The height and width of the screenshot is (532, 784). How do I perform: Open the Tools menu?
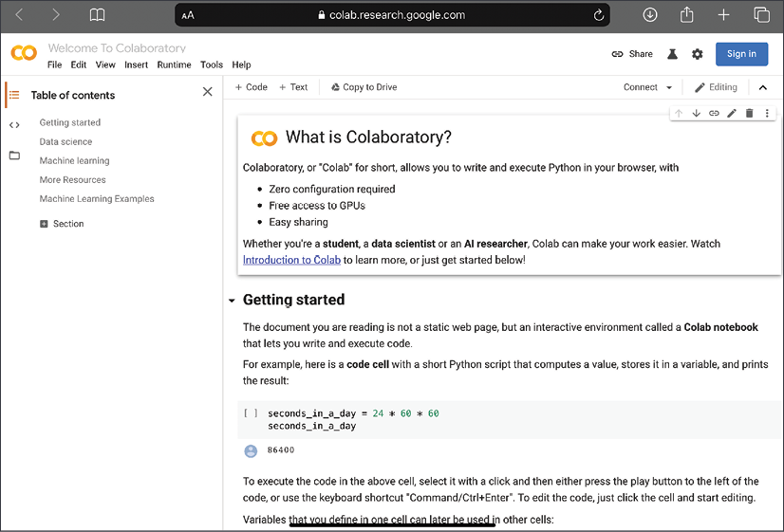(x=212, y=64)
